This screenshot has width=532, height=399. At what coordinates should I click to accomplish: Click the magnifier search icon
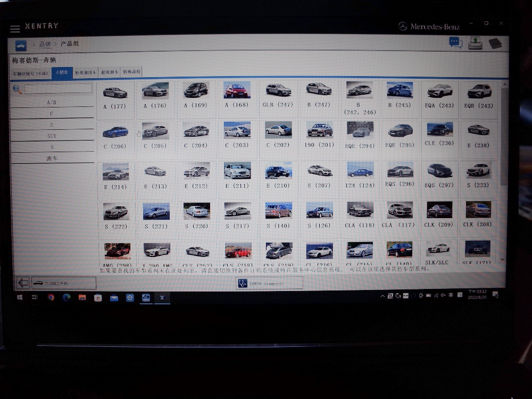[18, 89]
